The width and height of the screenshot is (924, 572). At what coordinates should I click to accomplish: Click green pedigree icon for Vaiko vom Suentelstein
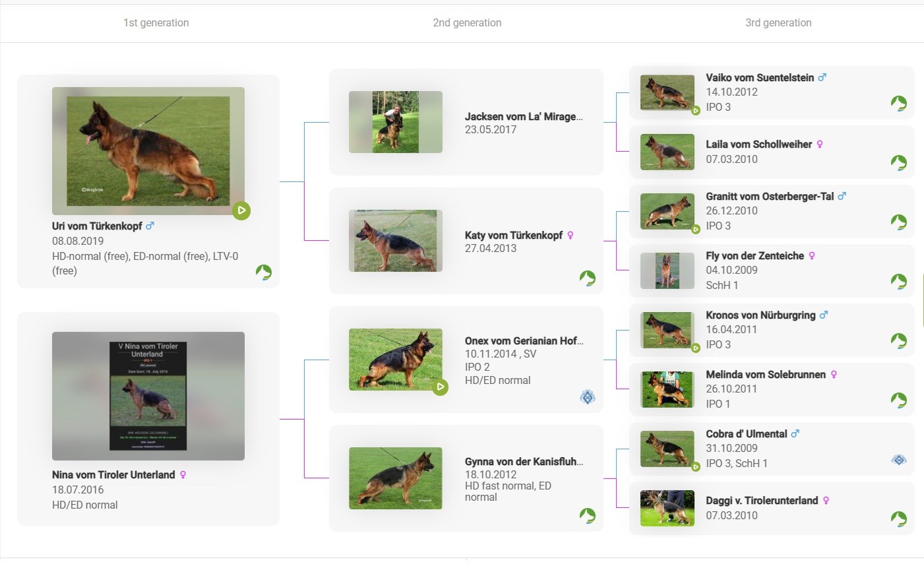click(x=898, y=103)
